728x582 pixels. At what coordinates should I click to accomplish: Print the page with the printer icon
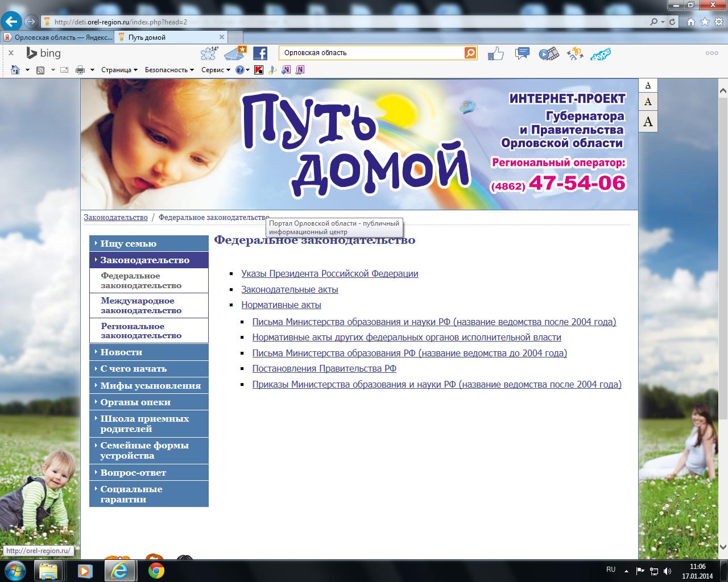pos(80,70)
